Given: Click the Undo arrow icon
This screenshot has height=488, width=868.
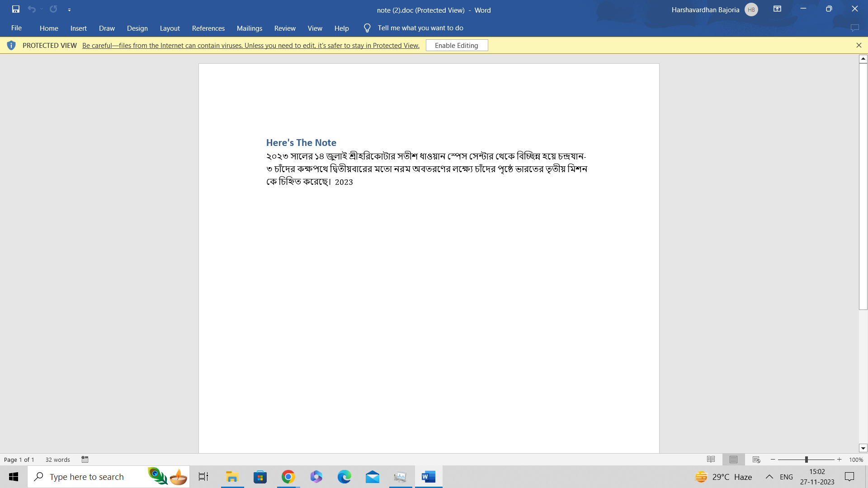Looking at the screenshot, I should [x=31, y=9].
